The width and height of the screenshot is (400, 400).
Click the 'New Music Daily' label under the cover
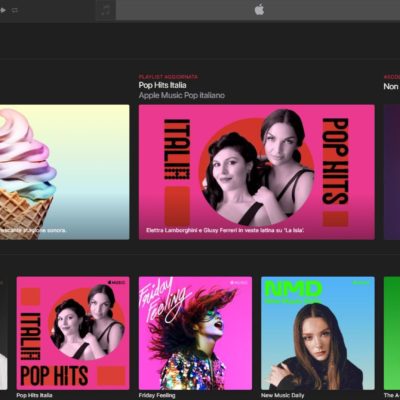283,395
